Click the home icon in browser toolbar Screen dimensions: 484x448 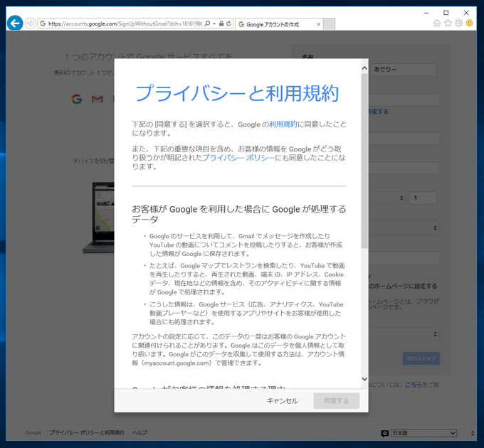(x=437, y=23)
